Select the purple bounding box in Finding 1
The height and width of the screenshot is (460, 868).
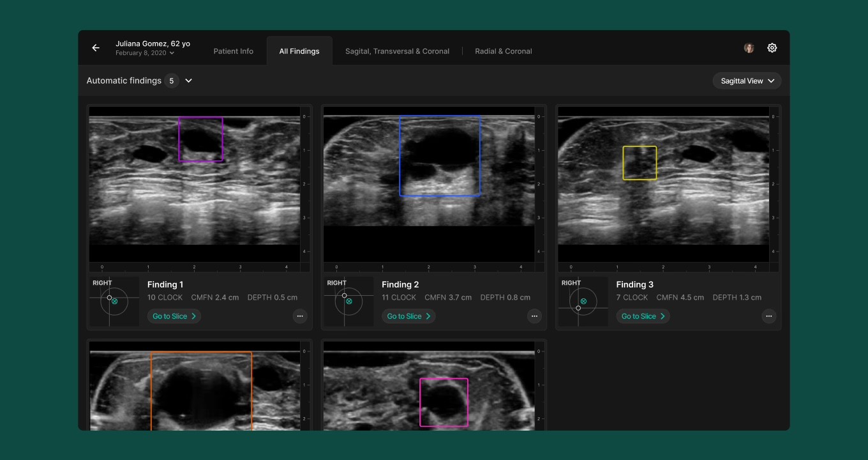[201, 139]
